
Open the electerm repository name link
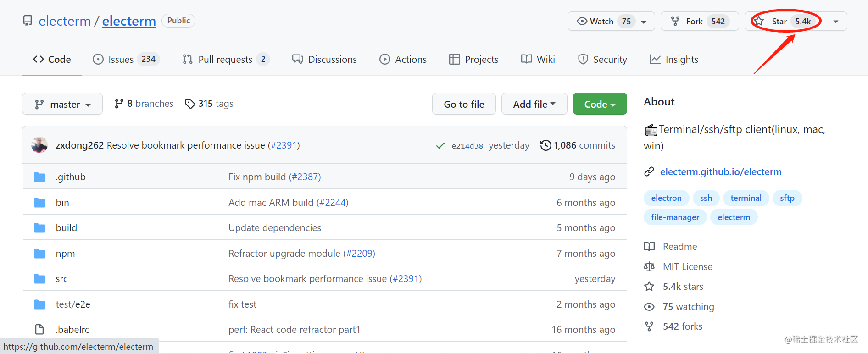pos(129,21)
